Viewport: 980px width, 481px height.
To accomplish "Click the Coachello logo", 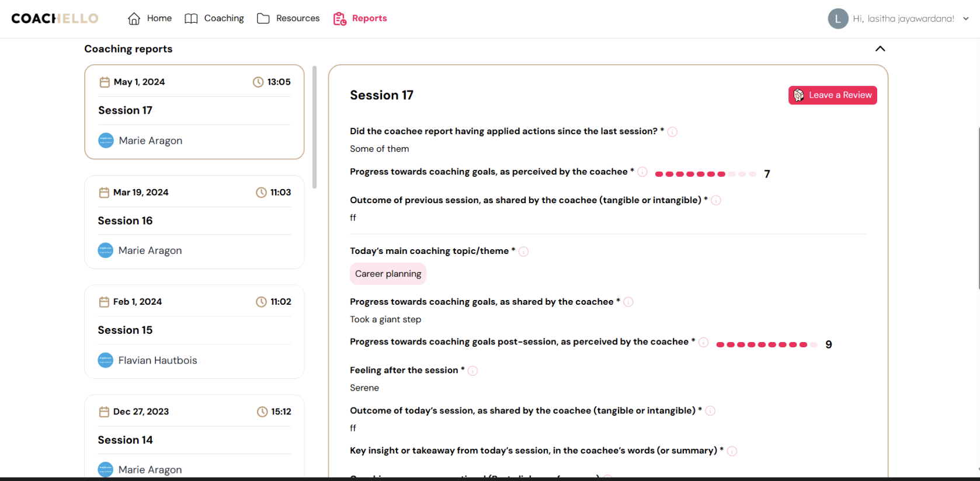I will pyautogui.click(x=55, y=19).
